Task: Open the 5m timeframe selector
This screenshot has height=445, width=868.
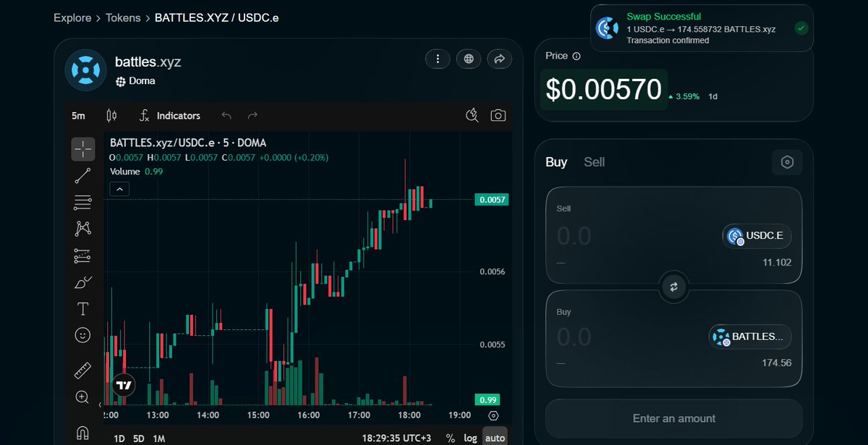Action: pos(78,116)
